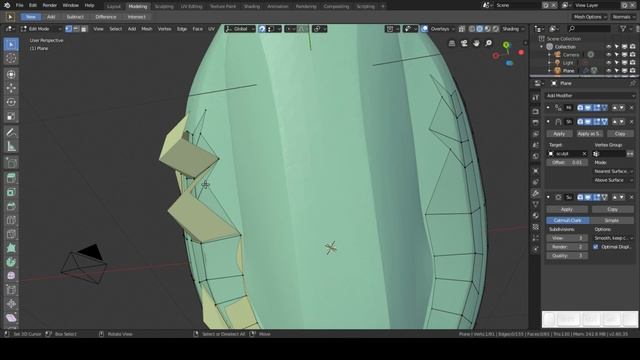This screenshot has width=640, height=360.
Task: Select the Bevel tool
Action: tap(11, 206)
